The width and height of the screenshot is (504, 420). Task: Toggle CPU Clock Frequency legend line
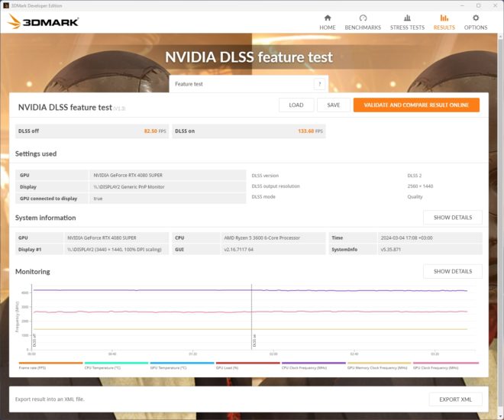click(313, 365)
